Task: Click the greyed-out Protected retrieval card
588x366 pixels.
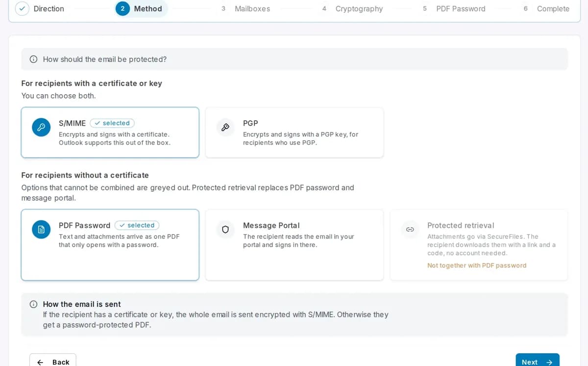Action: click(x=479, y=245)
